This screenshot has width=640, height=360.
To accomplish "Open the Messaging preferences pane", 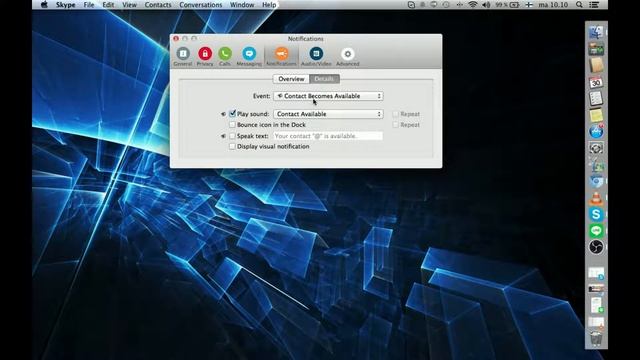I will (249, 57).
